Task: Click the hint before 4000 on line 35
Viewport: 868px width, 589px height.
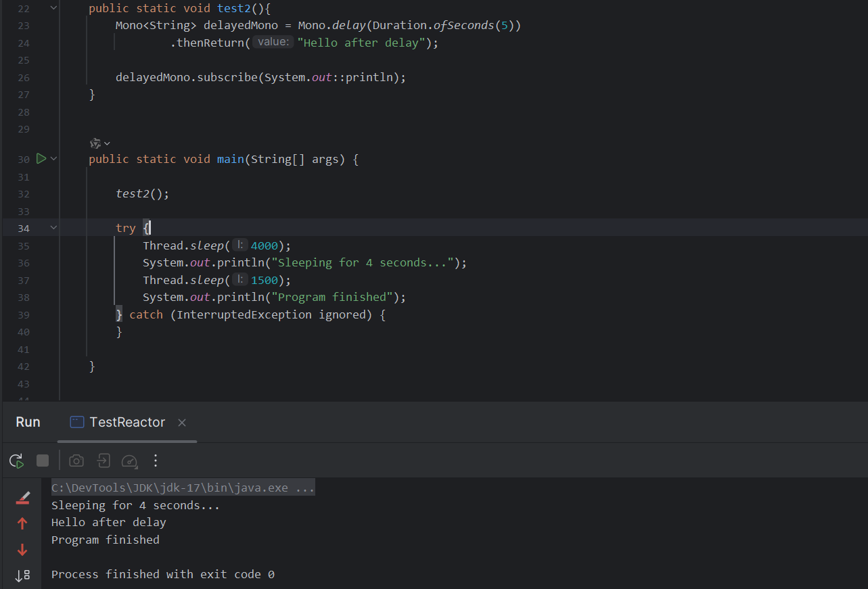Action: [240, 245]
